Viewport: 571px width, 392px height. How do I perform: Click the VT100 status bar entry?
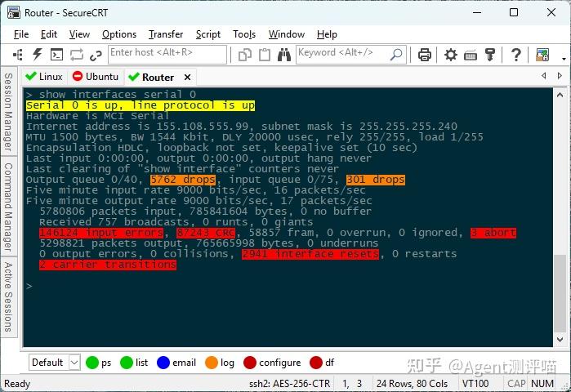tap(475, 384)
